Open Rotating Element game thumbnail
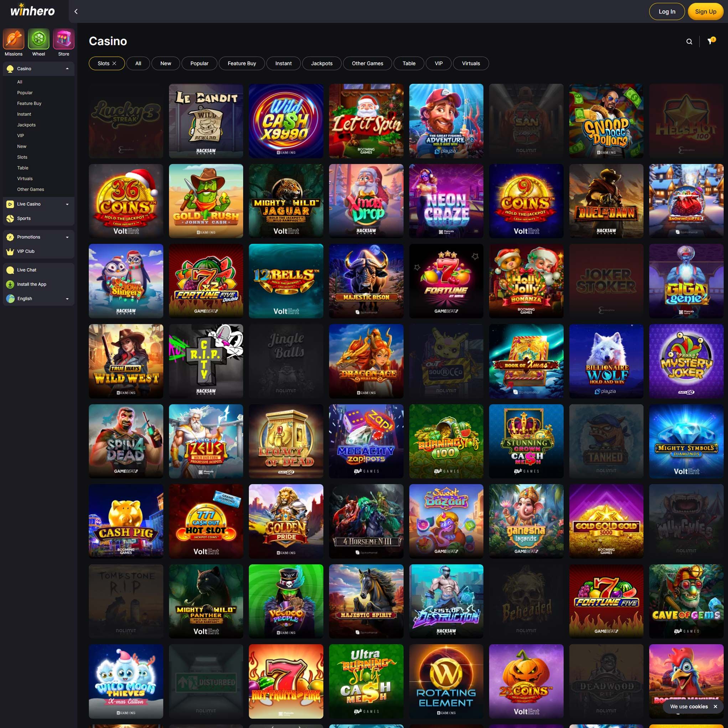728x728 pixels. coord(446,681)
